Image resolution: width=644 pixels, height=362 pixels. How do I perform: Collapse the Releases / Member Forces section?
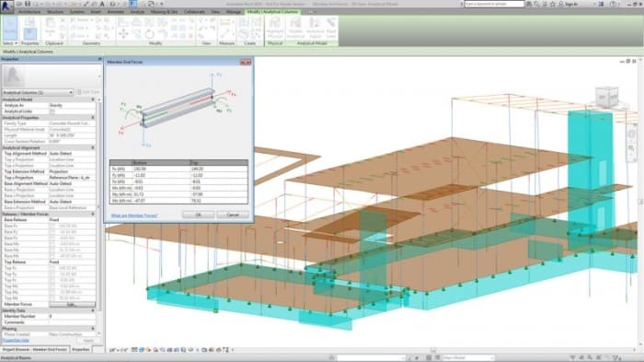click(x=93, y=214)
